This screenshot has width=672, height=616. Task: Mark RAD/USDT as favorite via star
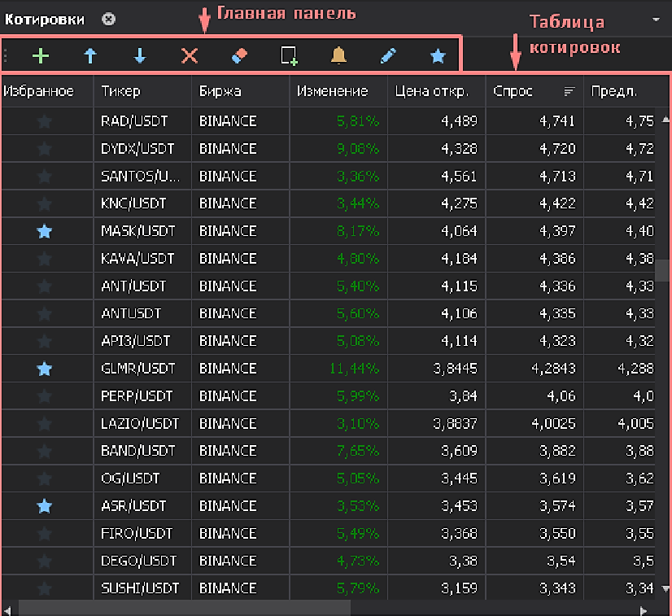pos(45,121)
